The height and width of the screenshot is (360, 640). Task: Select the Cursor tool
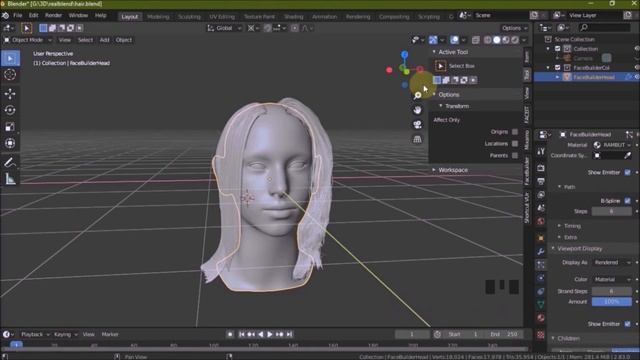pyautogui.click(x=10, y=75)
